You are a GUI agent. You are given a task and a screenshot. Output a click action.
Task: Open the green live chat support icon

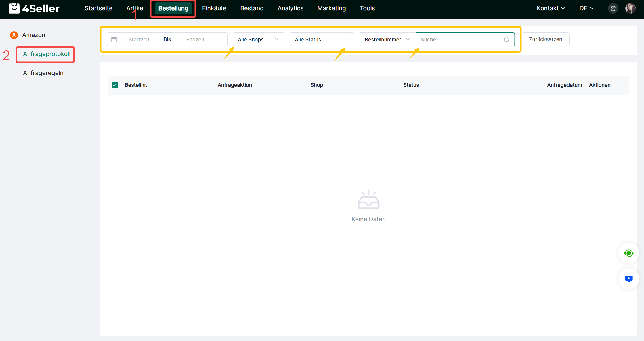(628, 253)
